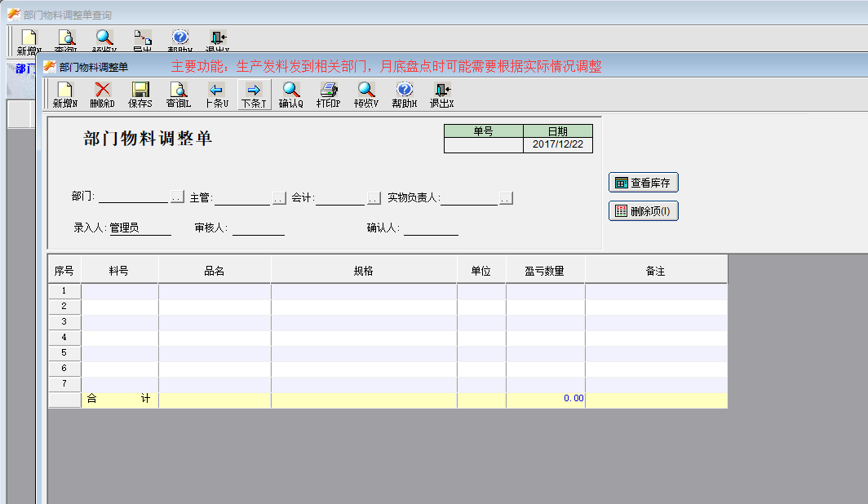
Task: Click the 删除项(I) button
Action: [x=644, y=211]
